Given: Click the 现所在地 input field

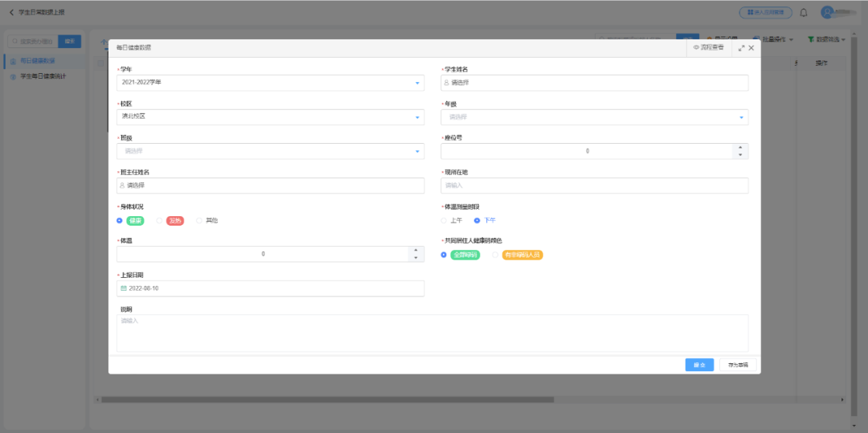Looking at the screenshot, I should click(594, 186).
